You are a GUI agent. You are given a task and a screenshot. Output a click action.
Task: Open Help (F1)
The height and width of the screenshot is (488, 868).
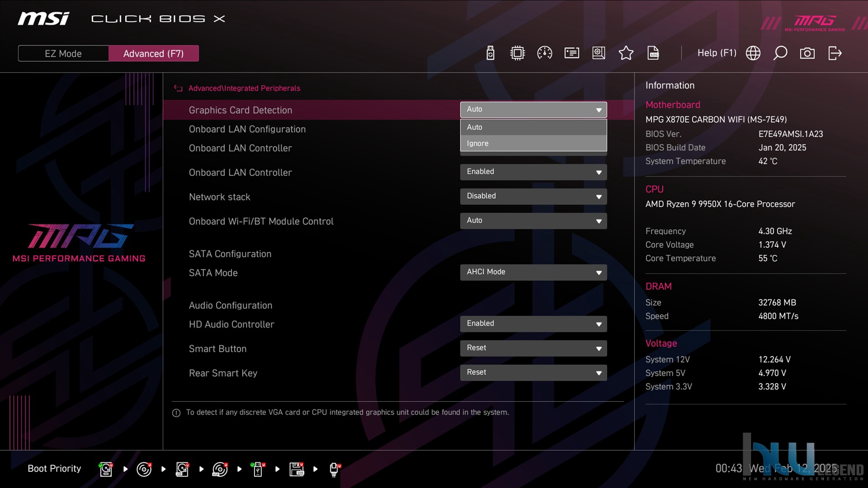(717, 53)
